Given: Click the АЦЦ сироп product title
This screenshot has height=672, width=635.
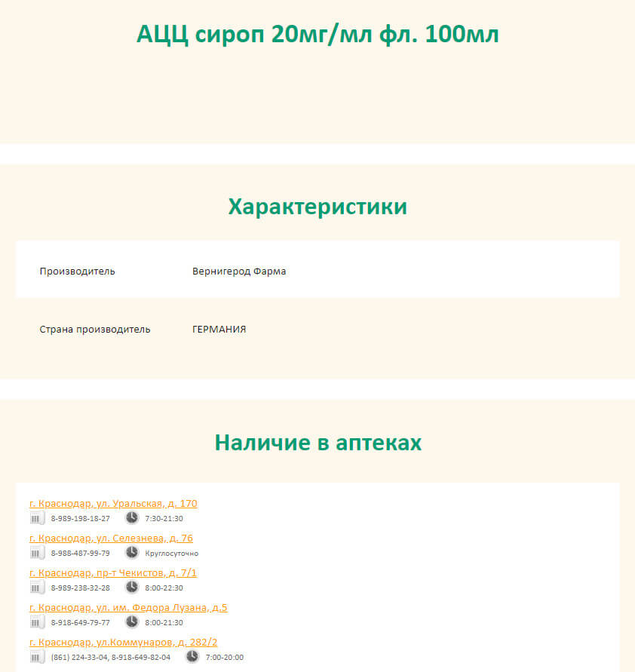Looking at the screenshot, I should [x=317, y=34].
